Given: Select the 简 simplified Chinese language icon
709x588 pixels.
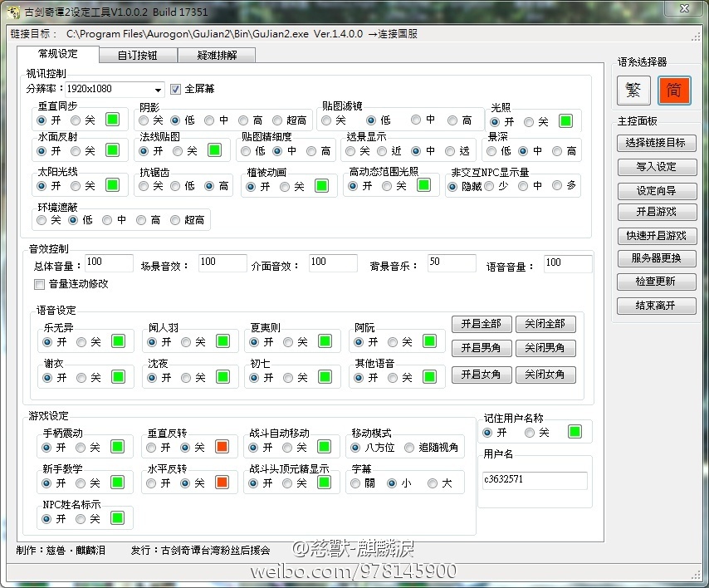Looking at the screenshot, I should click(x=674, y=90).
